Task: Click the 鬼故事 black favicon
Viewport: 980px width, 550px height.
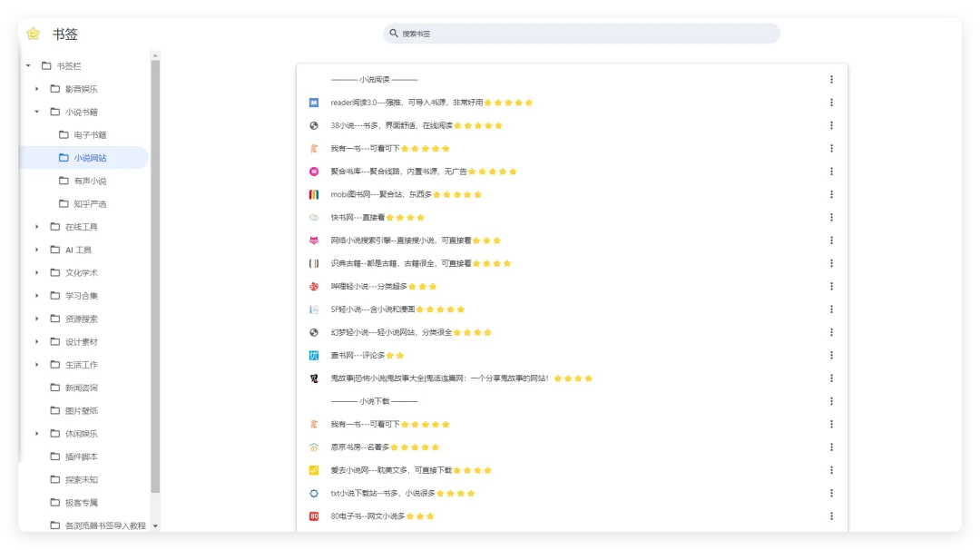Action: tap(314, 378)
